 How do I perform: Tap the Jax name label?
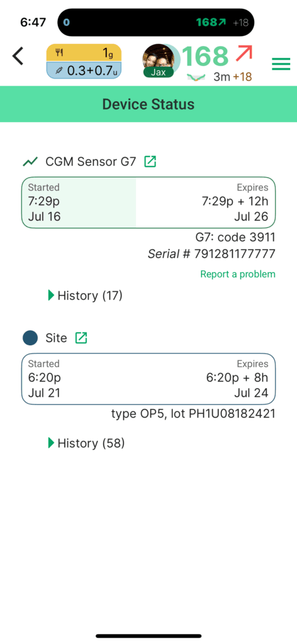159,73
